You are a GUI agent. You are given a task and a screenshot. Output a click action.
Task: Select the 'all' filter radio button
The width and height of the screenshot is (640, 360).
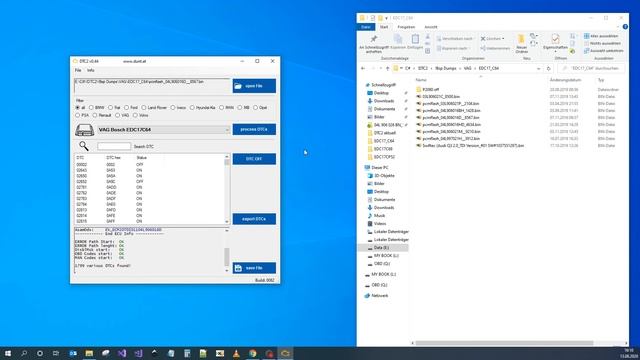click(x=78, y=108)
